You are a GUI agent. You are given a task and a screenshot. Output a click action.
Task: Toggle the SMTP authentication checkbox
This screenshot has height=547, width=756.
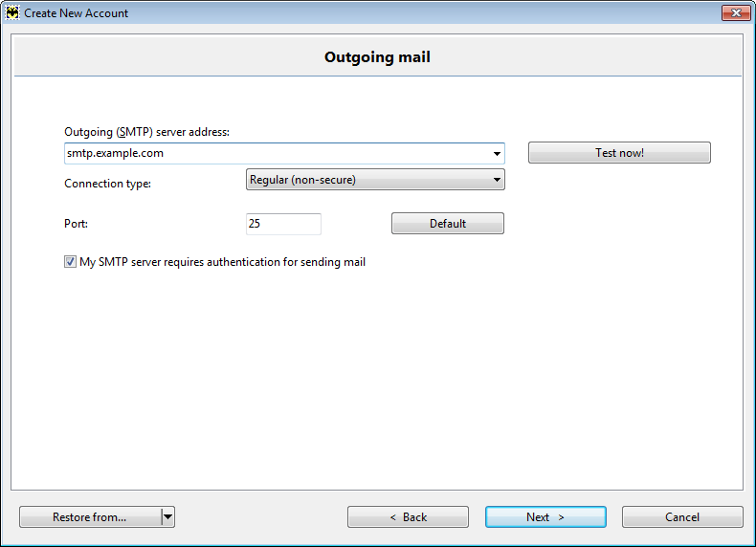click(x=71, y=262)
